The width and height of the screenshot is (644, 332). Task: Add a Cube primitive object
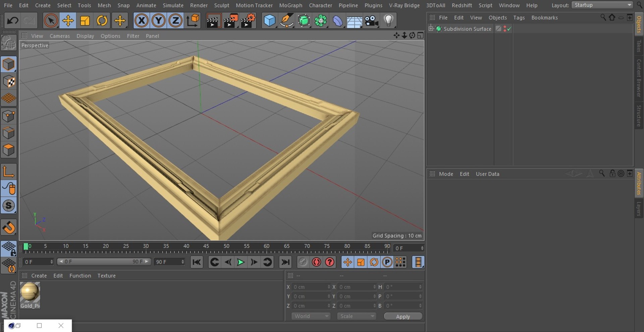(270, 21)
